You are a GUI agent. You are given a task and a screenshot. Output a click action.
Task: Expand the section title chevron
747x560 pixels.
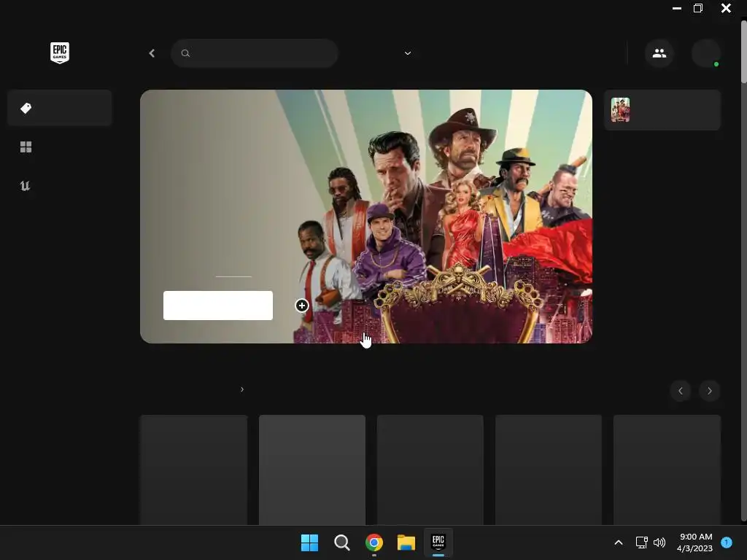coord(242,389)
